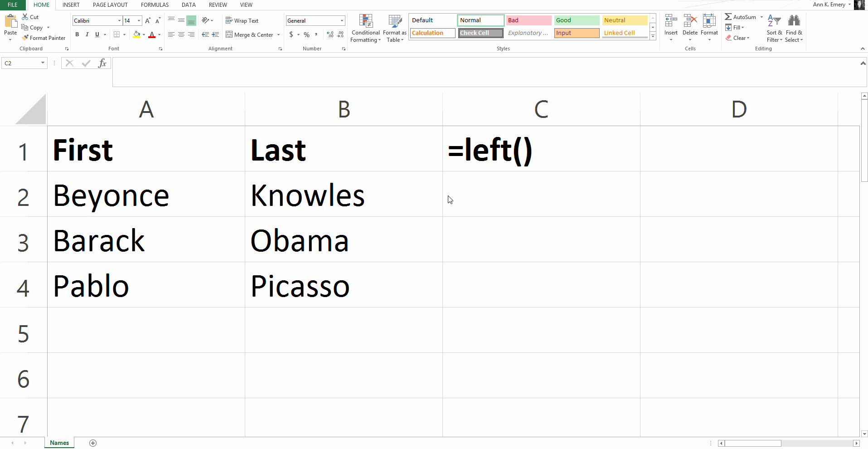Expand the Number Format dropdown

(x=342, y=21)
